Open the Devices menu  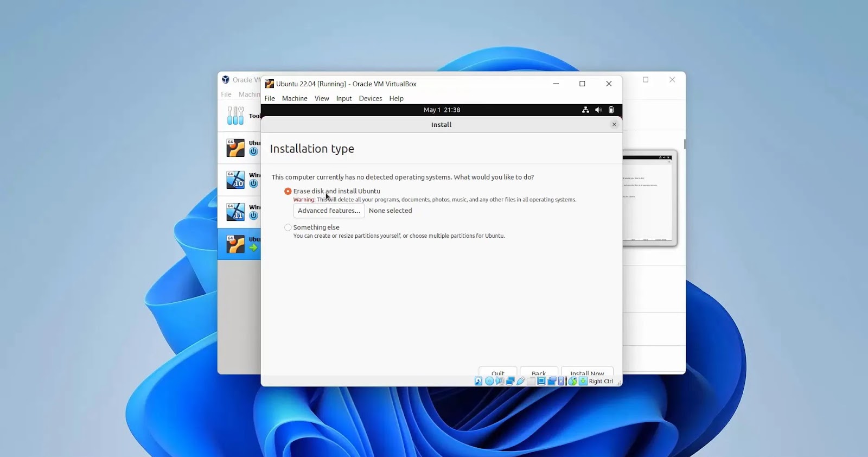pos(371,98)
